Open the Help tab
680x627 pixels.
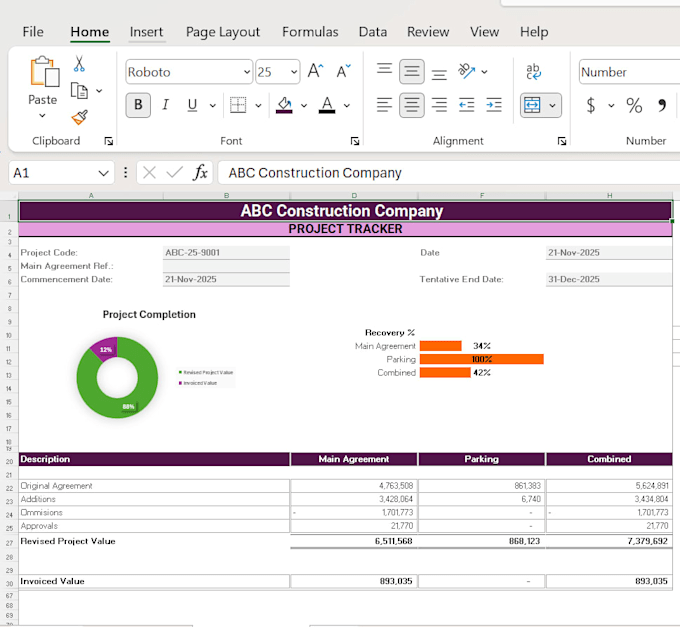(x=534, y=32)
